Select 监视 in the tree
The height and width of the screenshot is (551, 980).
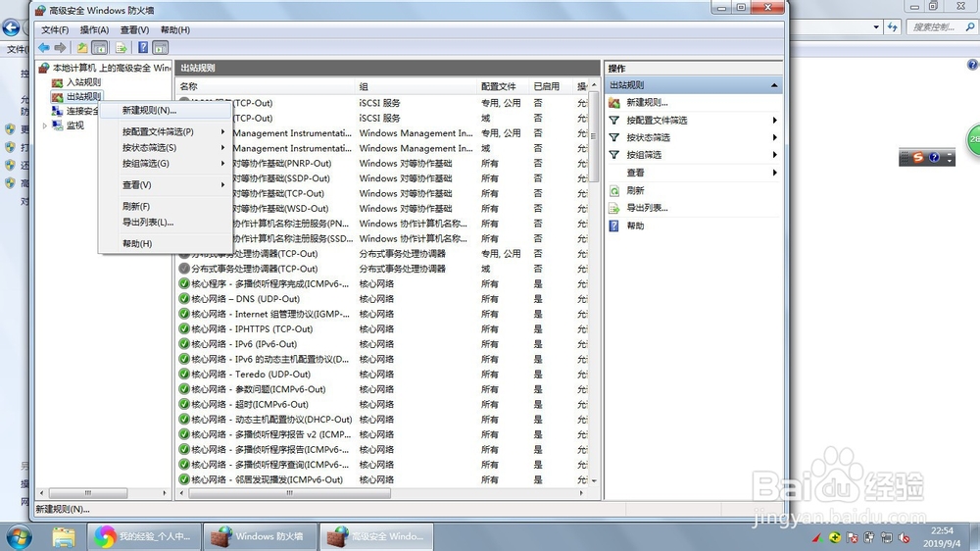pyautogui.click(x=75, y=125)
